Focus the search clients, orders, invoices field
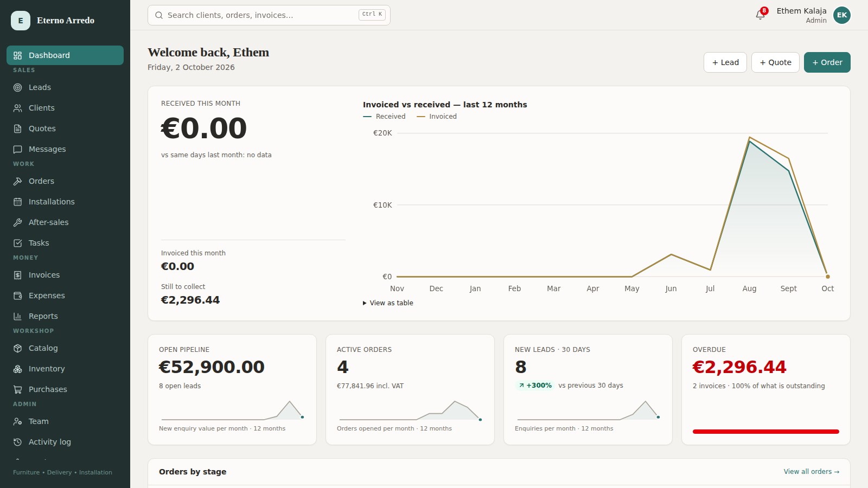The height and width of the screenshot is (488, 868). (x=269, y=15)
